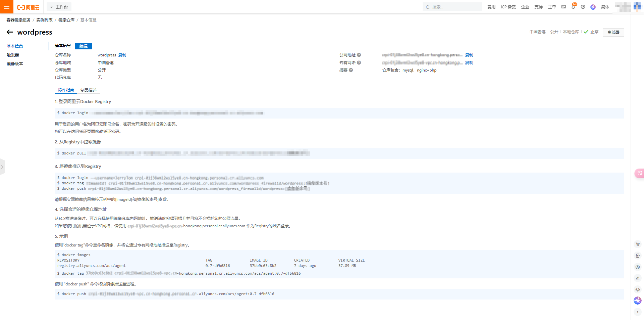Open settings gear in right toolbar
This screenshot has width=644, height=320.
pos(638,267)
